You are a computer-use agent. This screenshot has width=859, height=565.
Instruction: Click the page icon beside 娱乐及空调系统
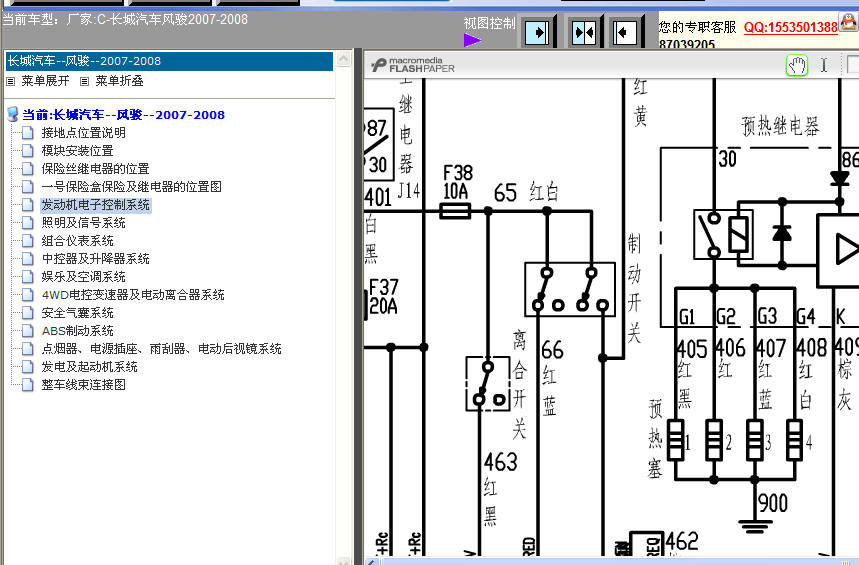[28, 277]
